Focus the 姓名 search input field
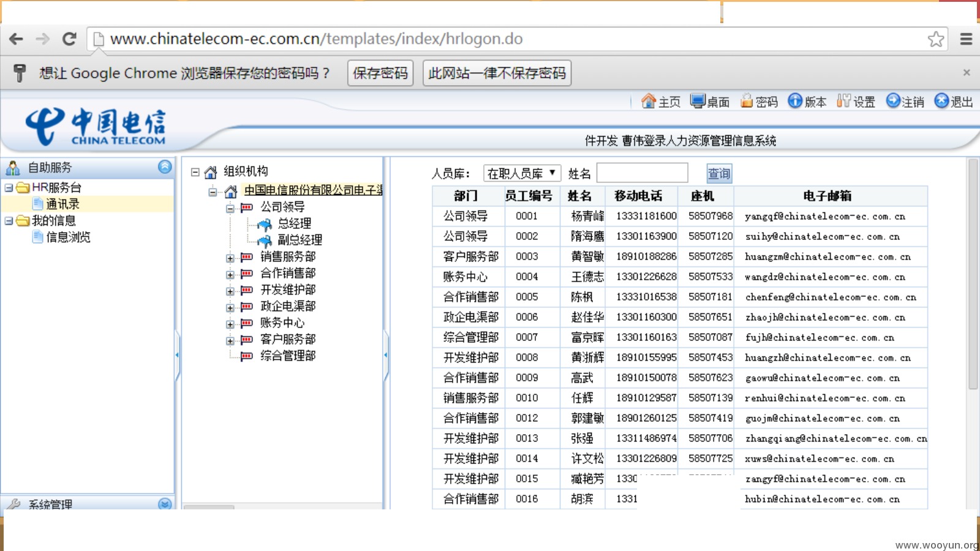This screenshot has width=980, height=551. tap(642, 173)
